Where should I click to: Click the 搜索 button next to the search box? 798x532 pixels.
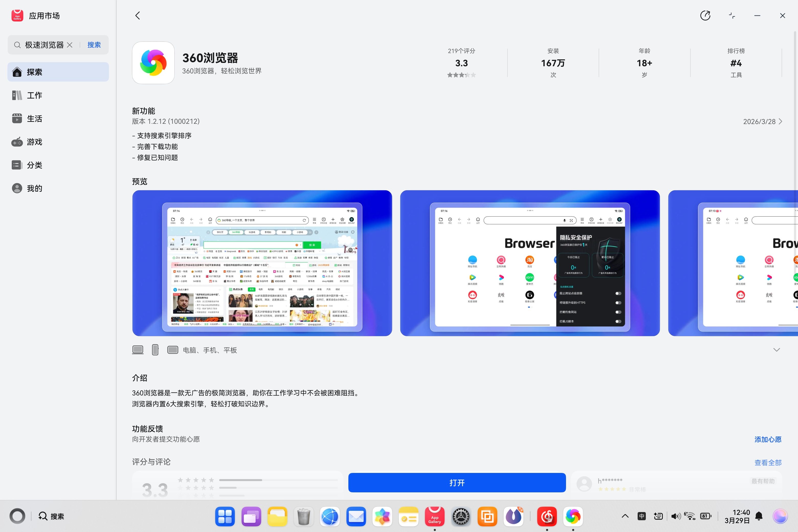click(x=94, y=45)
